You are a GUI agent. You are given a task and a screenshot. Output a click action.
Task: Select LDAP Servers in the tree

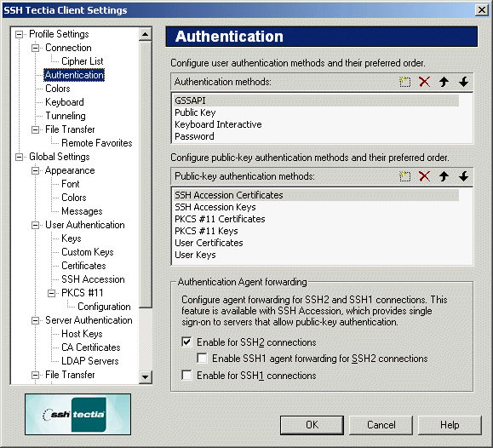point(90,361)
